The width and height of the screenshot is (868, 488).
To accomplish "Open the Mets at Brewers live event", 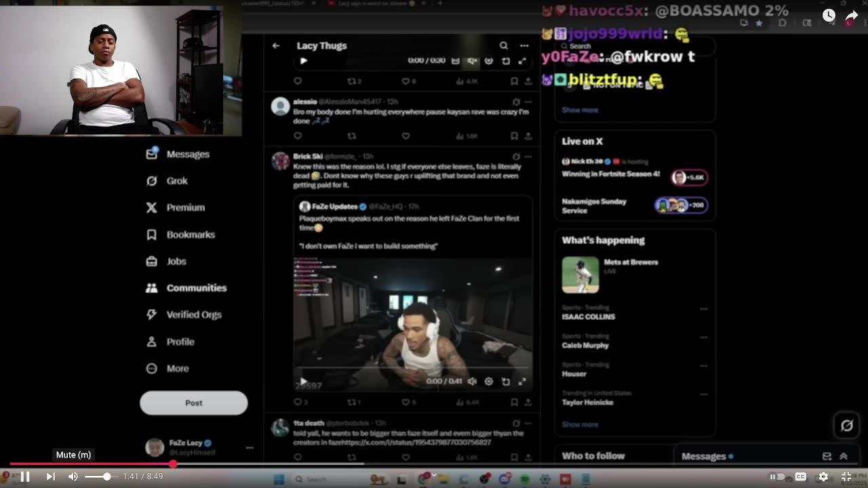I will tap(635, 274).
